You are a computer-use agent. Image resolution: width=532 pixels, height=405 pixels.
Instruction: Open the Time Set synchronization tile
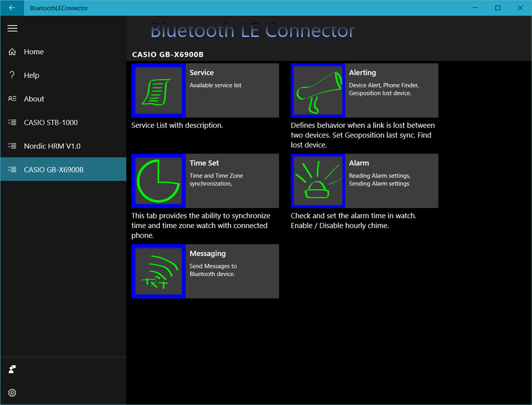[x=232, y=180]
